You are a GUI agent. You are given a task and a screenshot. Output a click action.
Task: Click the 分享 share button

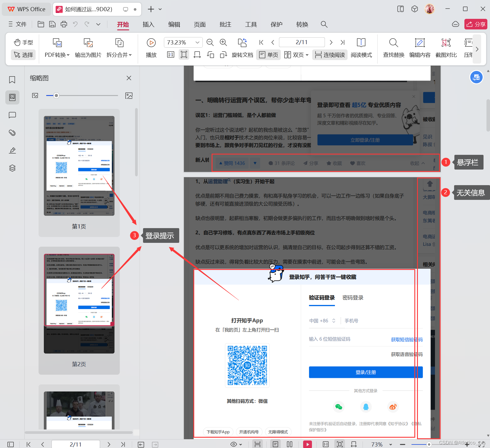(476, 24)
